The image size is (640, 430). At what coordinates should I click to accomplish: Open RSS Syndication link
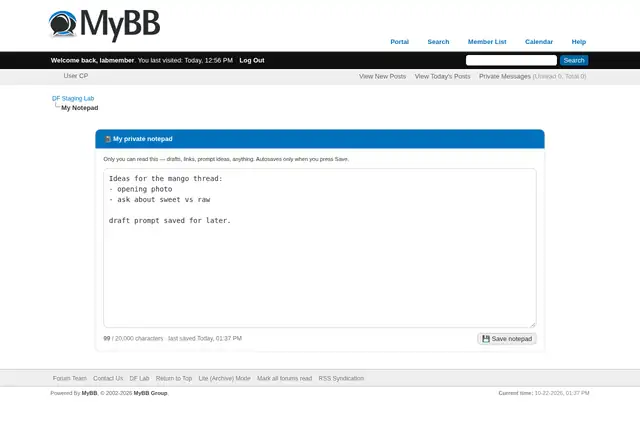[341, 379]
